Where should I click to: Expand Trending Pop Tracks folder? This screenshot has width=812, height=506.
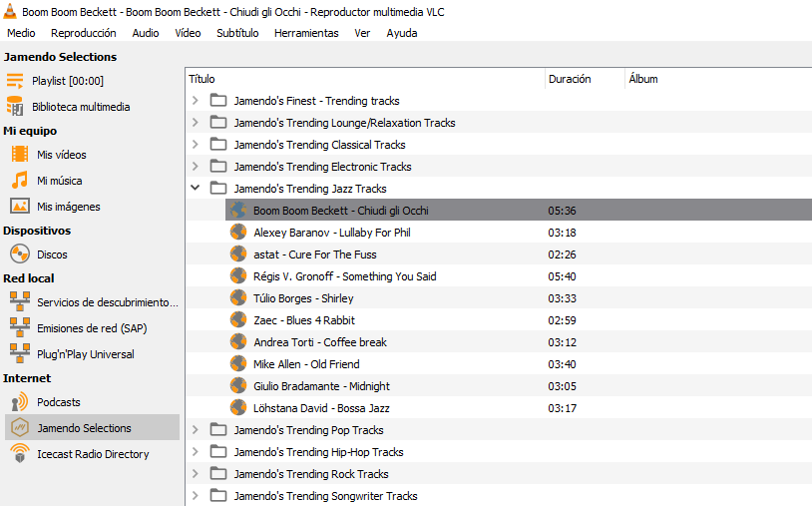[196, 429]
